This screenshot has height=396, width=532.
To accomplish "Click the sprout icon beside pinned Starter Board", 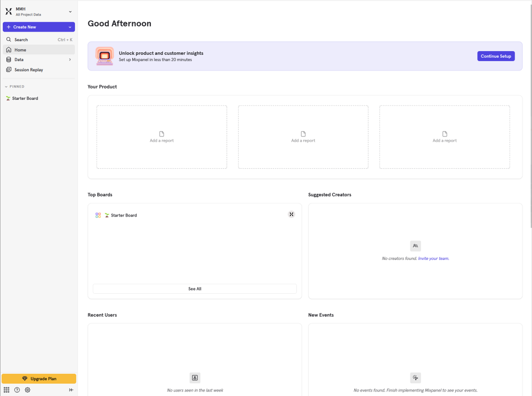I will point(8,98).
